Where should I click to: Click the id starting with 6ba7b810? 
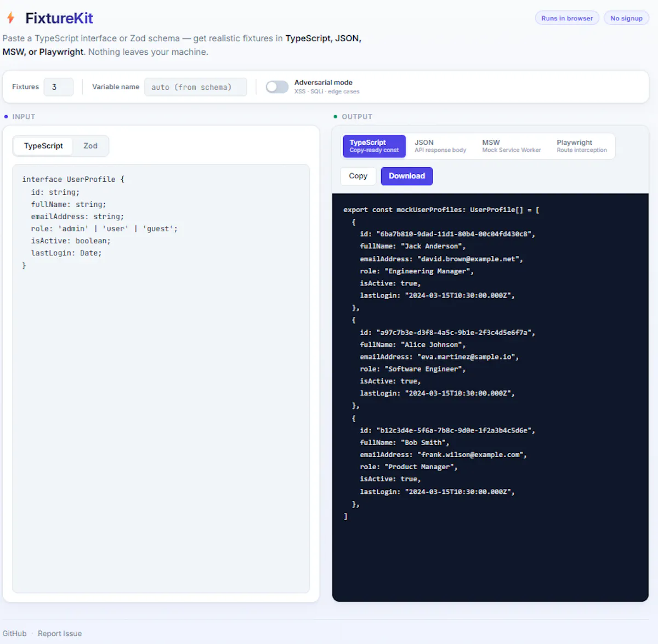(x=447, y=234)
